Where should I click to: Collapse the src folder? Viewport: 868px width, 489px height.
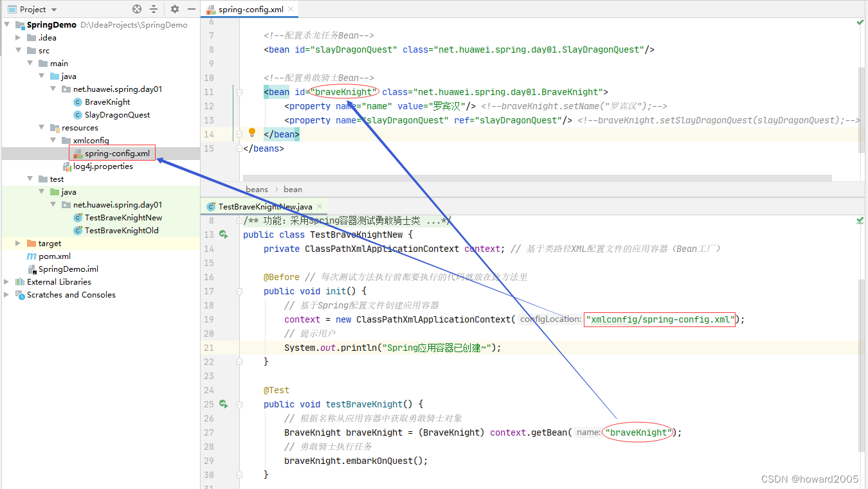[x=19, y=50]
